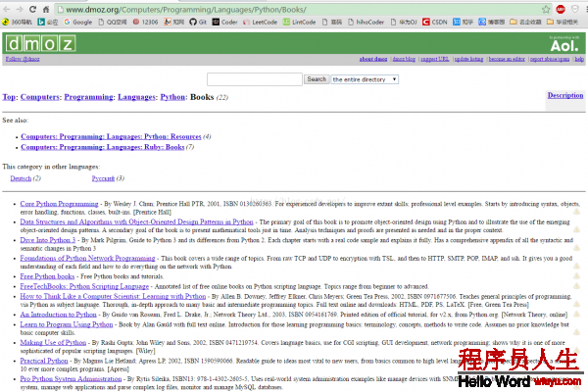Image resolution: width=588 pixels, height=392 pixels.
Task: Go to the Programming breadcrumb
Action: point(89,97)
